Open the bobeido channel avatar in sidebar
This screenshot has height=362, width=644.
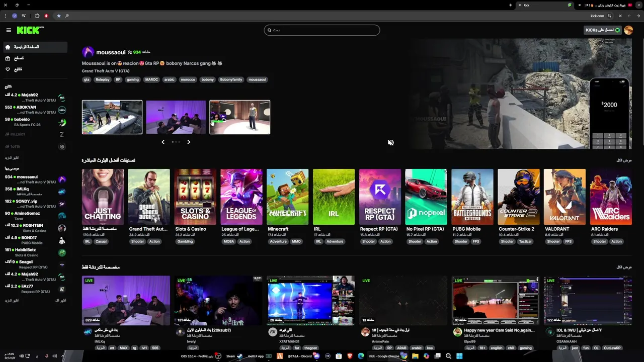(x=62, y=122)
